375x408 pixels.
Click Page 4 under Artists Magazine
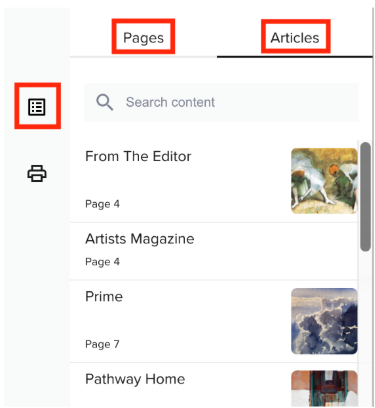pyautogui.click(x=102, y=262)
